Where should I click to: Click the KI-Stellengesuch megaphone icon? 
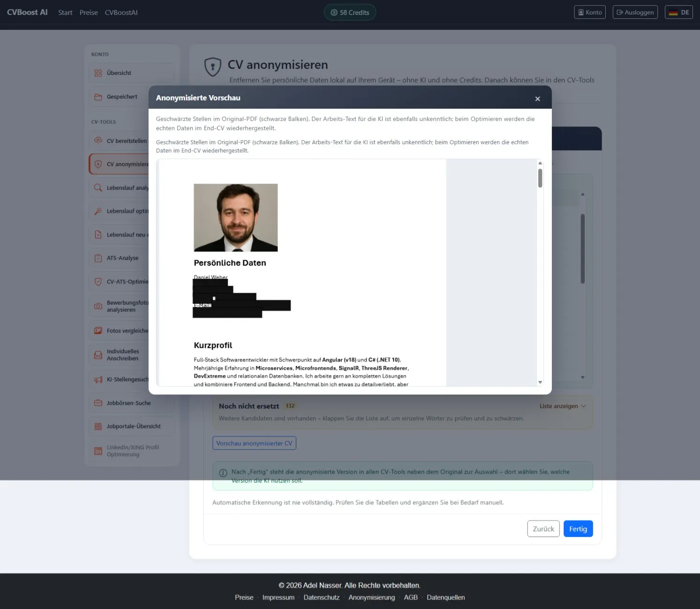[x=98, y=379]
